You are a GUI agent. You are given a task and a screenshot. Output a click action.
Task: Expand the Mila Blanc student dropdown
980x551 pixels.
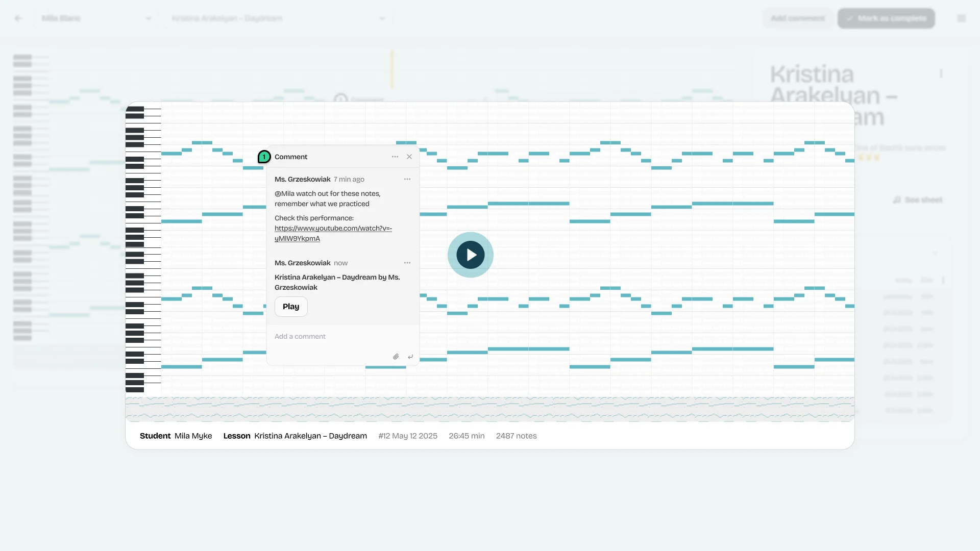point(96,18)
